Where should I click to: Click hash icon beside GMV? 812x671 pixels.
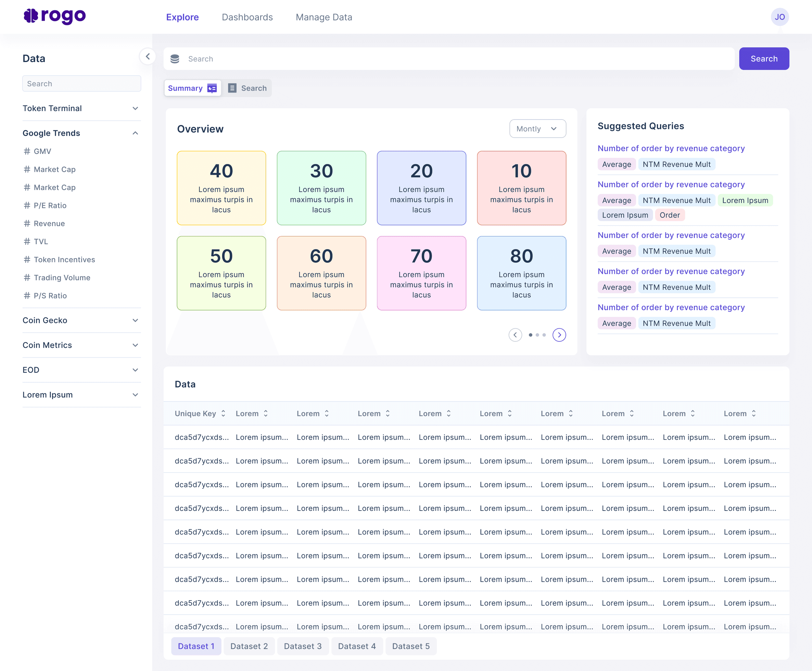(x=27, y=151)
